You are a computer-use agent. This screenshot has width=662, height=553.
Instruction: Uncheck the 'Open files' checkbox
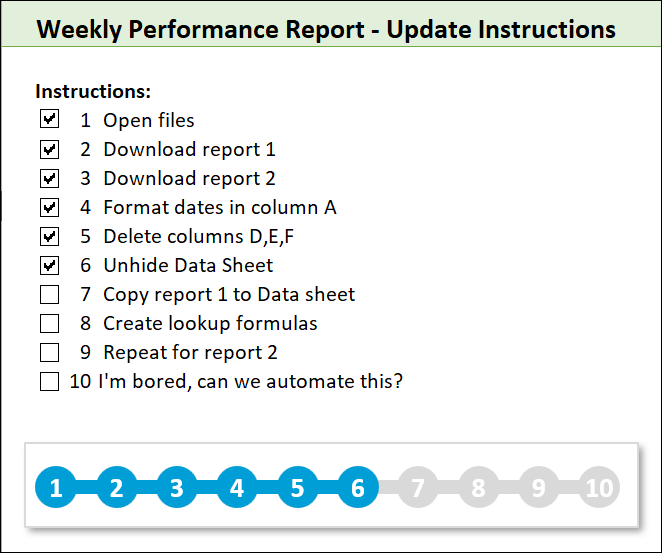point(49,120)
